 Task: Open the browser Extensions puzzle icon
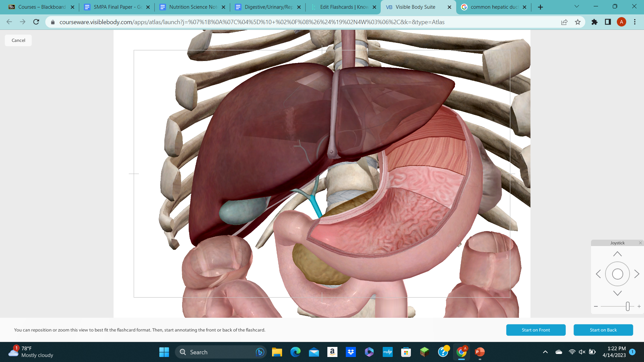[x=594, y=22]
